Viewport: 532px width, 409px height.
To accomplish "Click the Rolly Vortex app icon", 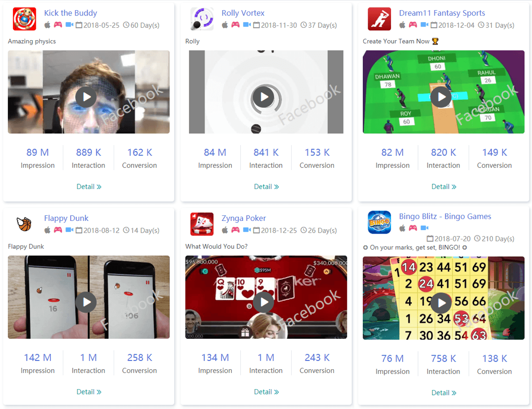I will (x=202, y=19).
